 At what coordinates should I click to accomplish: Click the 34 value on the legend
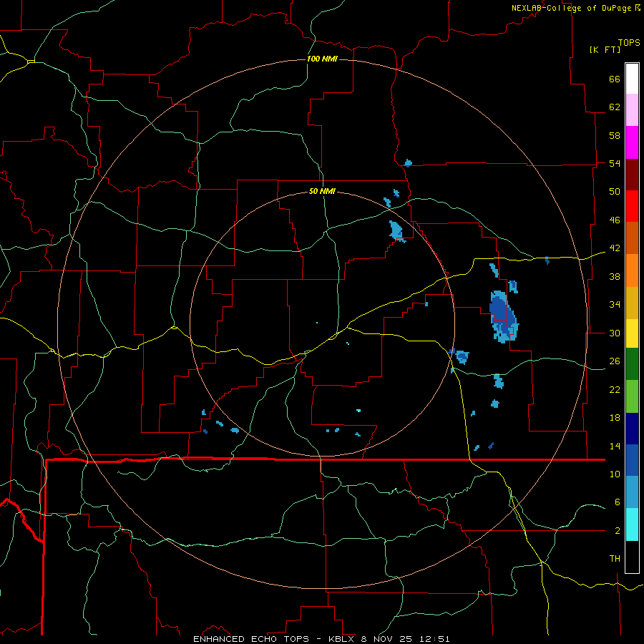(615, 305)
